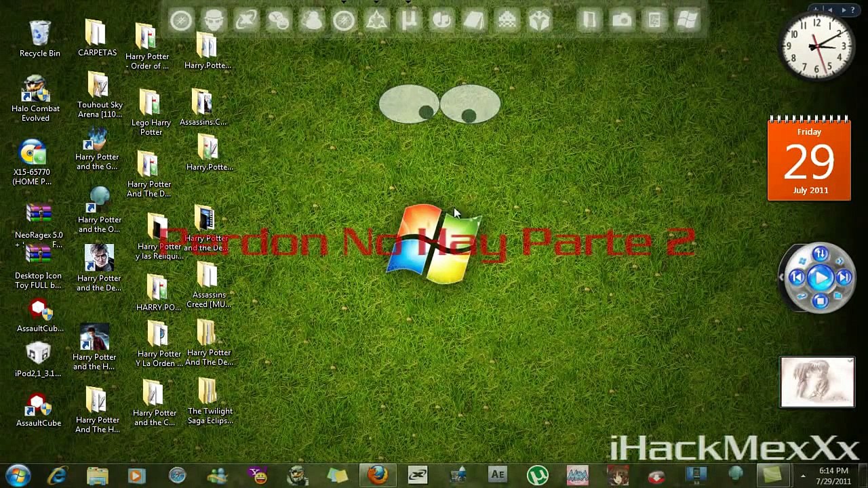Play media in the desktop player gadget
The height and width of the screenshot is (488, 868).
820,278
